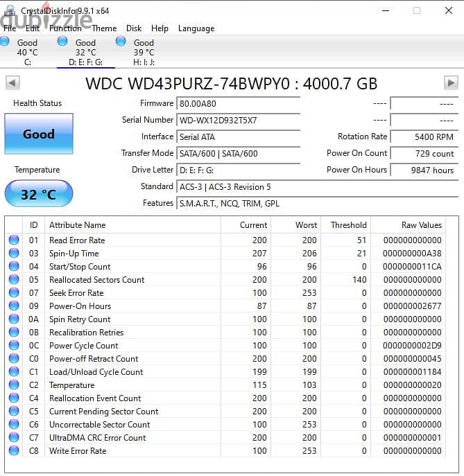Click the ID column header
Image resolution: width=464 pixels, height=476 pixels.
coord(34,225)
